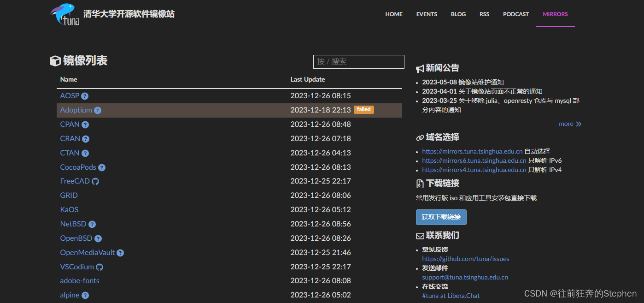Viewport: 644px width, 303px height.
Task: Open the mirrors6 IPv6 domain link
Action: coord(474,161)
